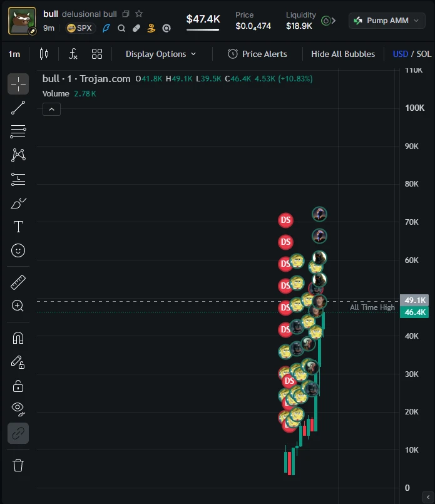Toggle the drawings link sync button
Screen dimensions: 435x504
[x=18, y=433]
